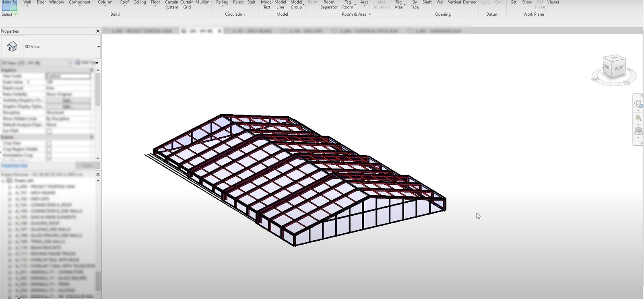Close the Properties palette
This screenshot has width=644, height=299.
[98, 31]
